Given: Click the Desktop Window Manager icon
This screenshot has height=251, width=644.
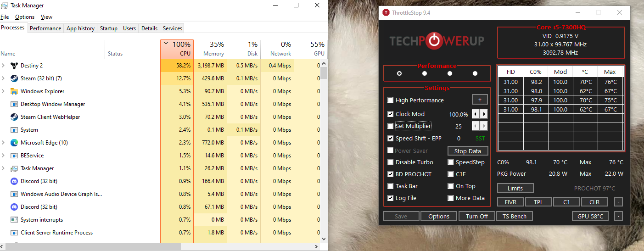Looking at the screenshot, I should point(14,104).
